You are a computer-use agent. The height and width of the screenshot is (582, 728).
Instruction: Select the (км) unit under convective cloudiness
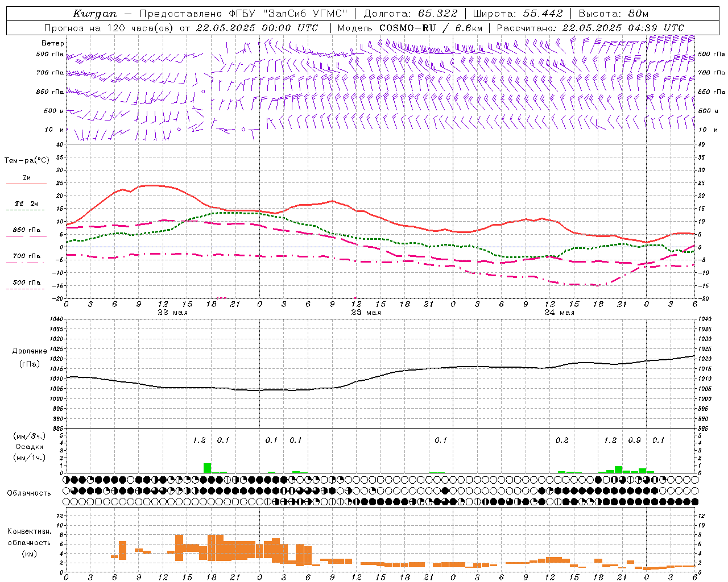(30, 554)
